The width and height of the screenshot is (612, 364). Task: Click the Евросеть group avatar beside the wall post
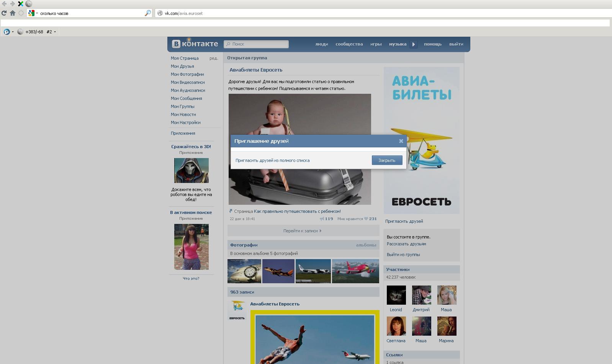(x=237, y=310)
